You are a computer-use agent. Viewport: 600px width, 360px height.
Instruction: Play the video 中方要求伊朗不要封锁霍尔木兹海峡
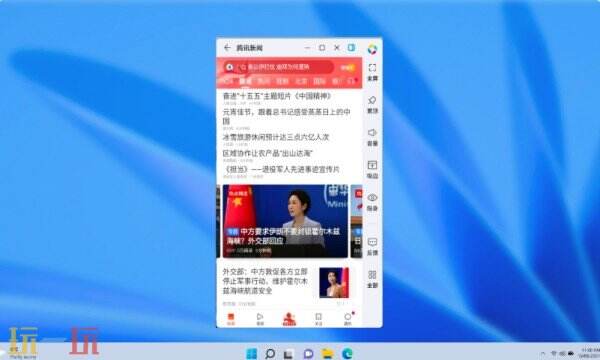pyautogui.click(x=285, y=221)
